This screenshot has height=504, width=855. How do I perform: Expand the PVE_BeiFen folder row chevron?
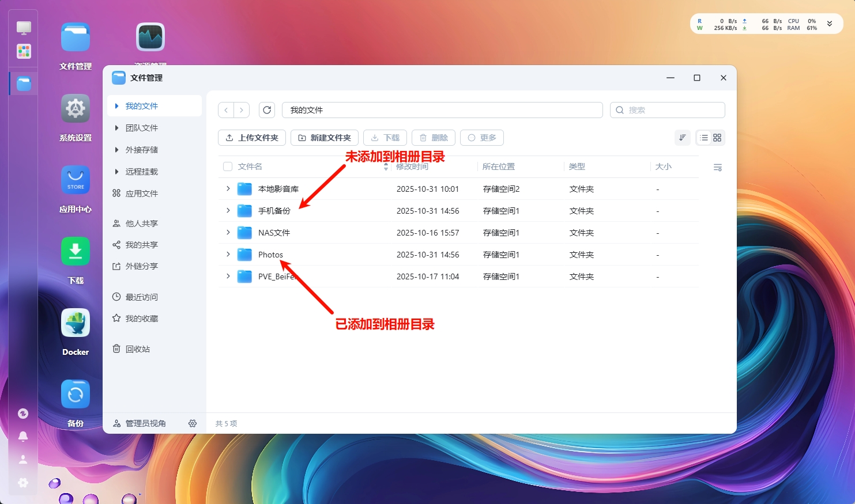point(228,276)
